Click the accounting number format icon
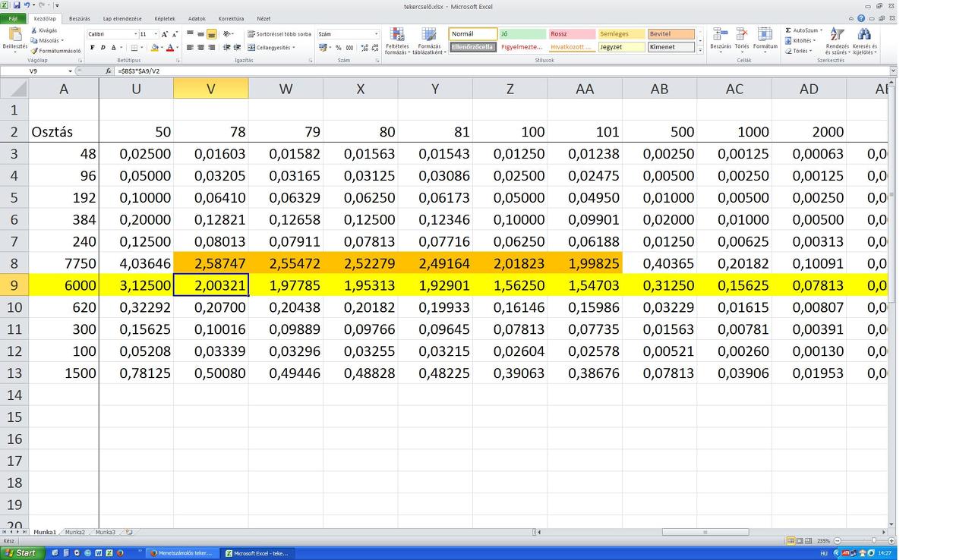 (323, 47)
